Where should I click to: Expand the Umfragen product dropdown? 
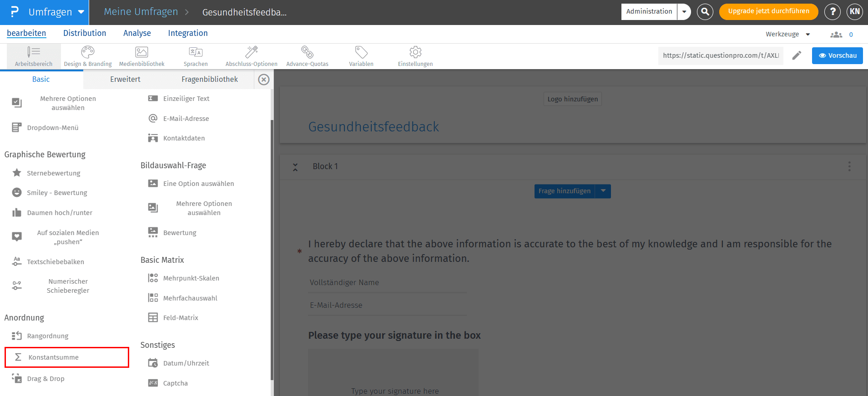coord(81,12)
